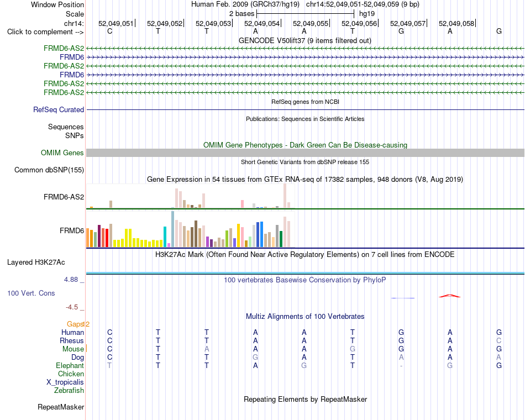Click the RepeatMasker track label
Viewport: 525px width, 420px height.
[x=61, y=407]
